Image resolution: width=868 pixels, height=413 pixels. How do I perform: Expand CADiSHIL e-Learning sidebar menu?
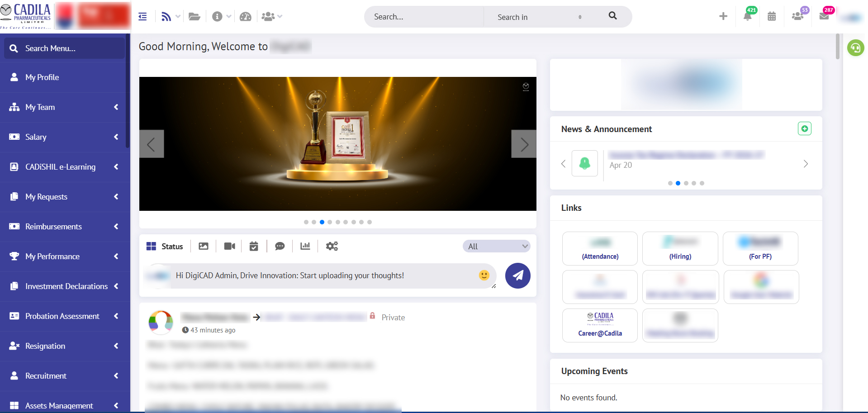65,167
